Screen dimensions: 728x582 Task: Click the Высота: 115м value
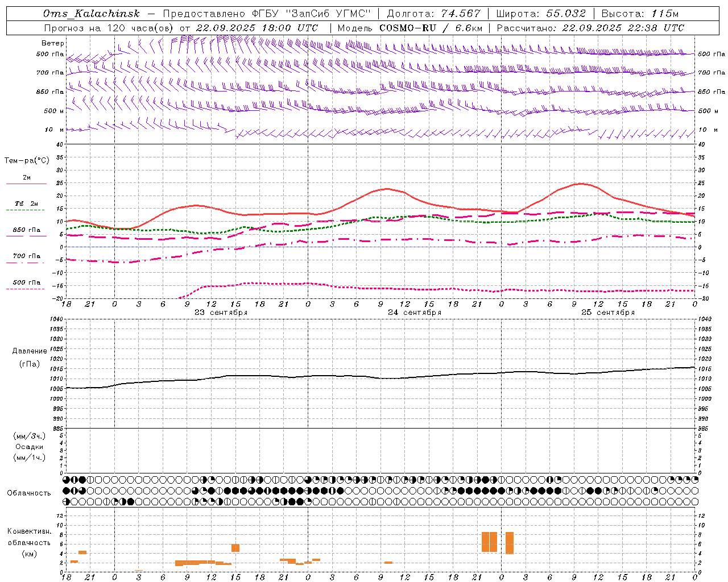(x=640, y=14)
